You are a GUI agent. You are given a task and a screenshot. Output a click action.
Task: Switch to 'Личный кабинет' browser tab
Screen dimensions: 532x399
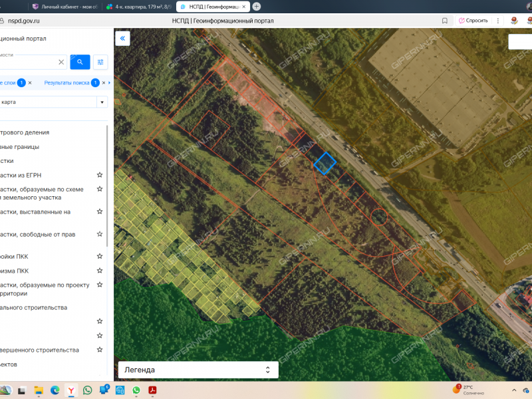point(65,7)
